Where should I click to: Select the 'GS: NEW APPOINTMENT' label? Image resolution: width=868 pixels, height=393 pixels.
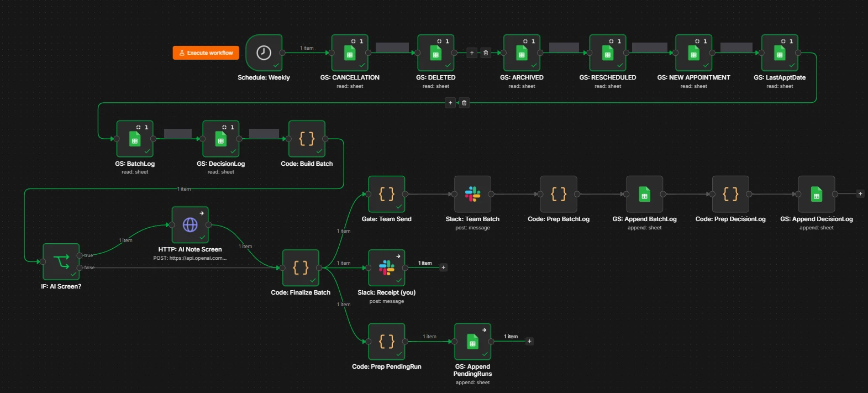click(x=694, y=77)
